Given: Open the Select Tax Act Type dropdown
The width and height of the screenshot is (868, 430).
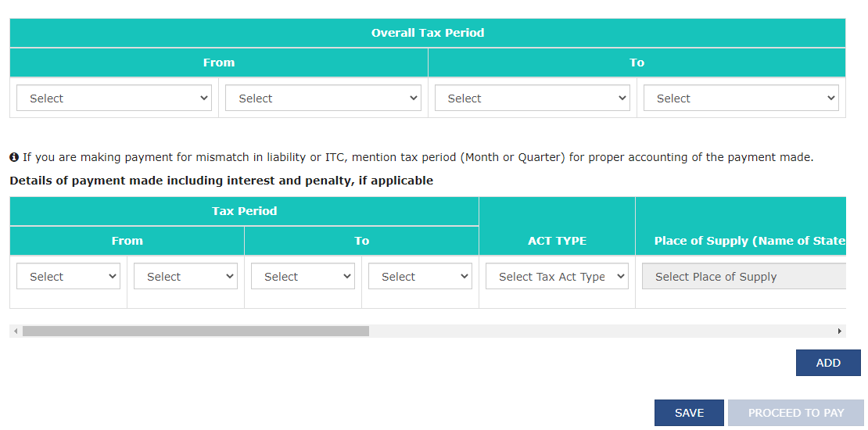Looking at the screenshot, I should click(x=557, y=277).
